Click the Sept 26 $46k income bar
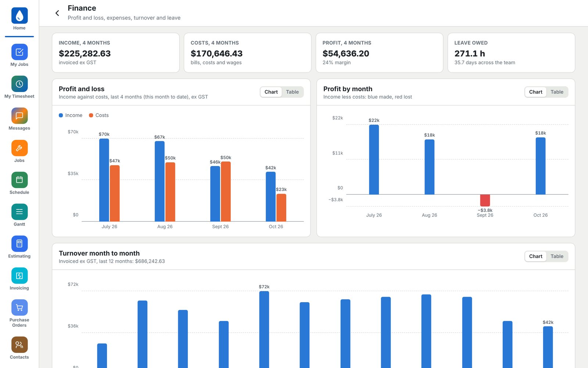Viewport: 588px width, 368px height. [215, 194]
